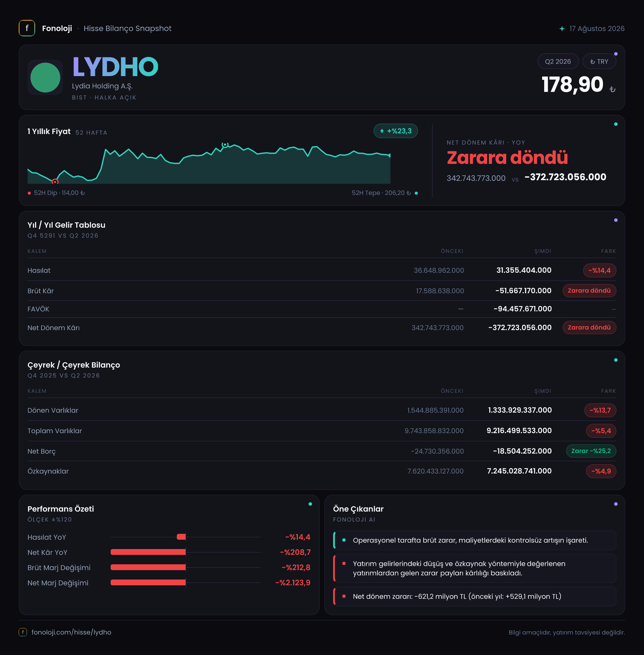Image resolution: width=644 pixels, height=655 pixels.
Task: Click the green LYDHO company logo
Action: 45,78
